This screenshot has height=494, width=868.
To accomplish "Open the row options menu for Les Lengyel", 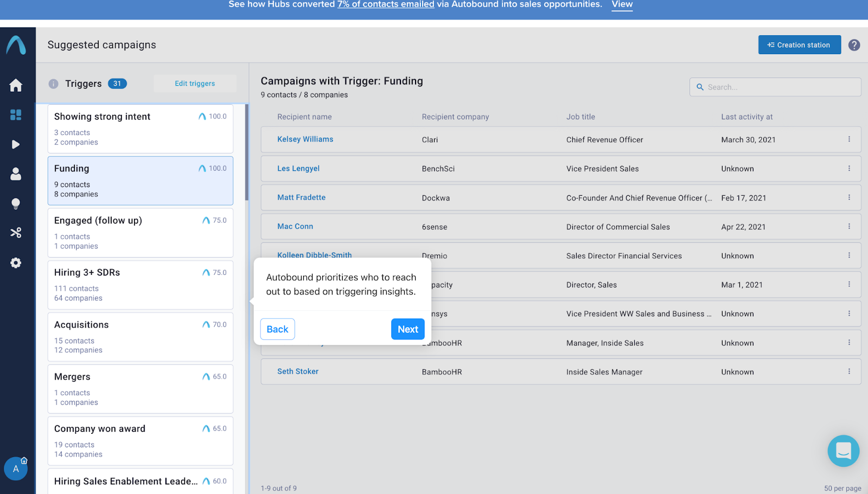I will [x=849, y=169].
